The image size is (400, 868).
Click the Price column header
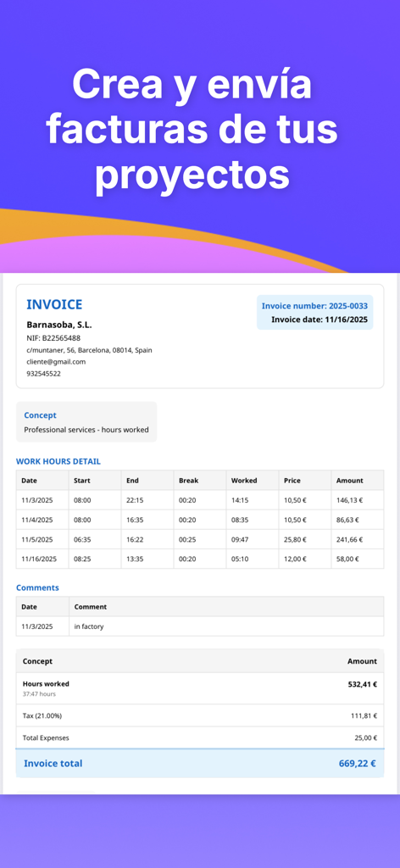point(292,481)
